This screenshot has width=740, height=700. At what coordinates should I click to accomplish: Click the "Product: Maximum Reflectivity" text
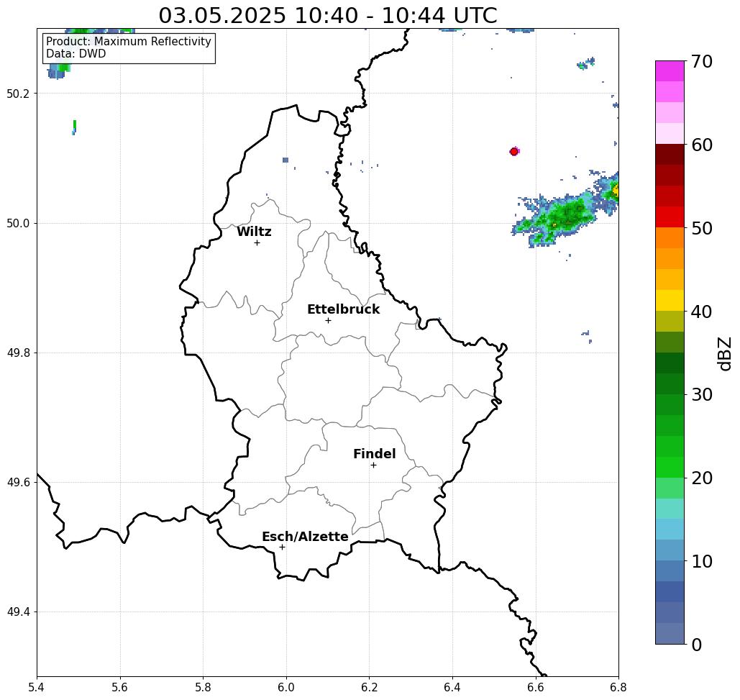(x=128, y=42)
